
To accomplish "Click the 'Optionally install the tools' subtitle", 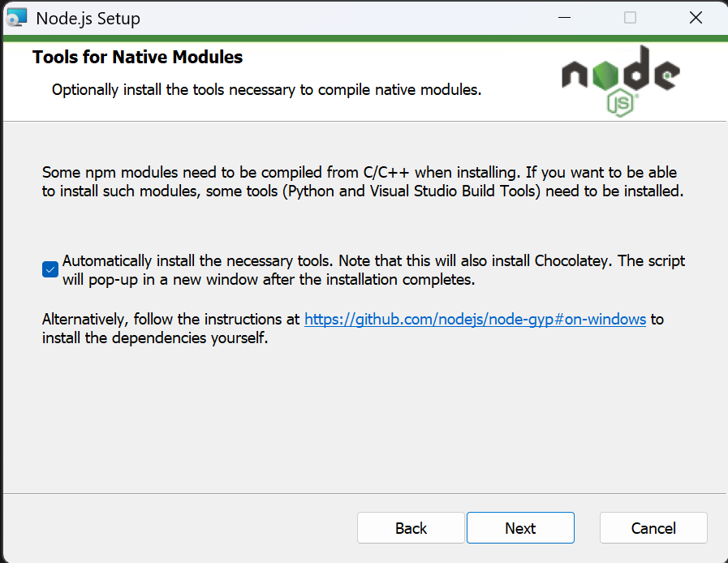I will 266,89.
